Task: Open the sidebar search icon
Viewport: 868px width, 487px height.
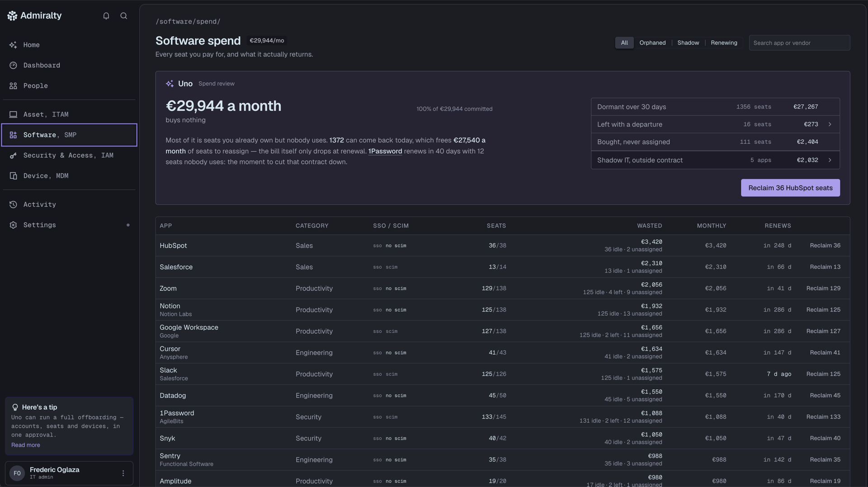Action: coord(123,16)
